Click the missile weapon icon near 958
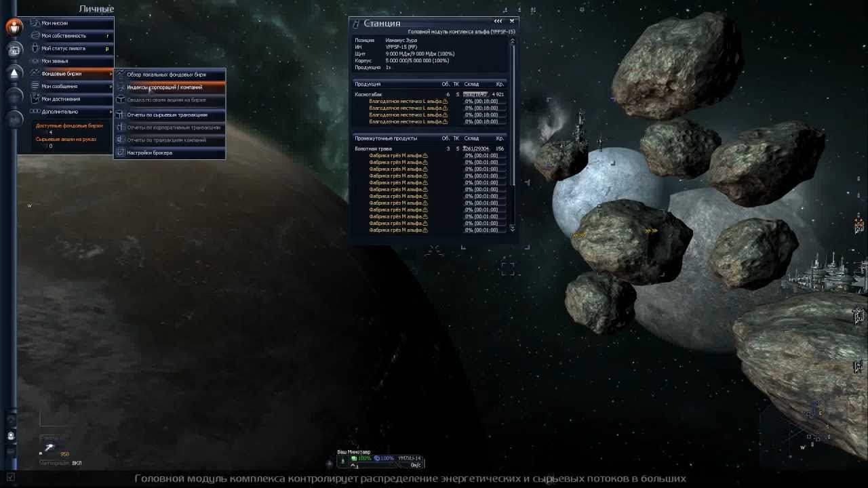868x488 pixels. [49, 448]
